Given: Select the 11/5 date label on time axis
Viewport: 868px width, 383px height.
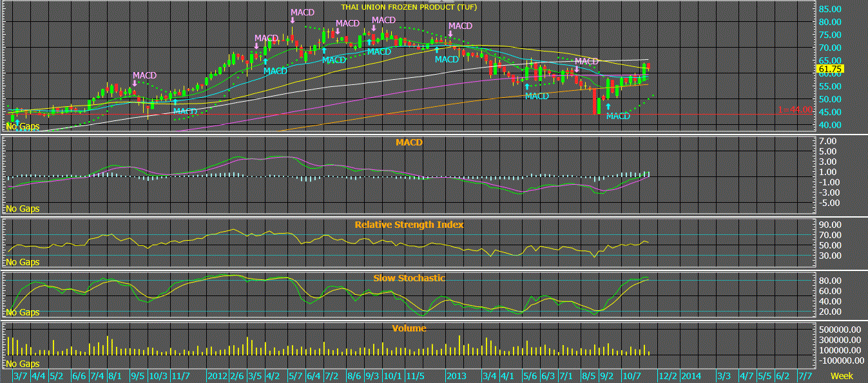Looking at the screenshot, I should 414,375.
